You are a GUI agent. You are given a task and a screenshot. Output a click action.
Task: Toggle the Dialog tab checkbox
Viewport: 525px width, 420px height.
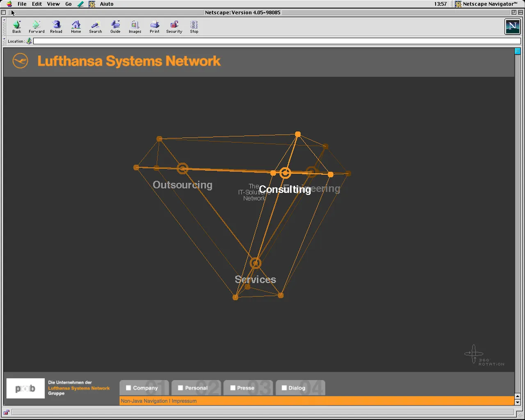(284, 388)
